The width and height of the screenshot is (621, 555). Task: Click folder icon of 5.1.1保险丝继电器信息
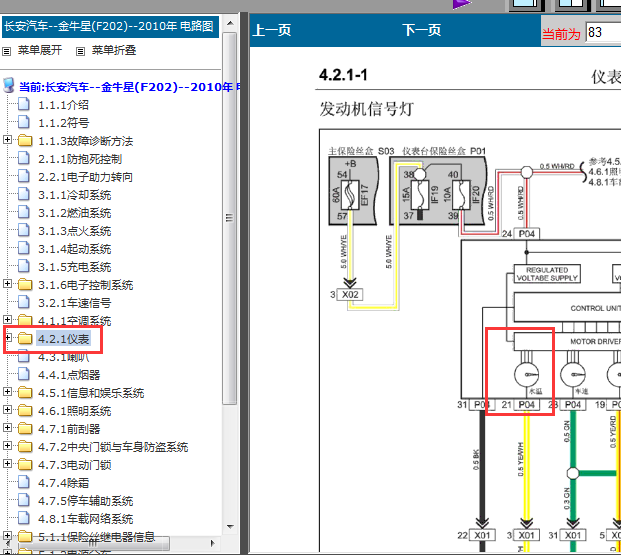25,537
